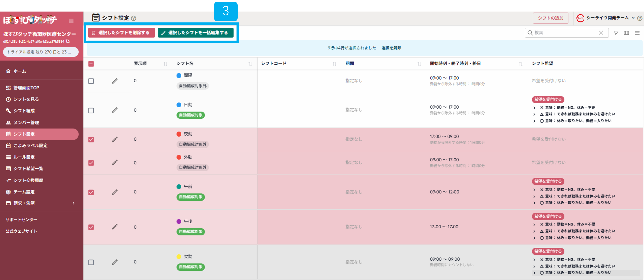Clear the search field with X icon
Image resolution: width=644 pixels, height=280 pixels.
tap(601, 33)
